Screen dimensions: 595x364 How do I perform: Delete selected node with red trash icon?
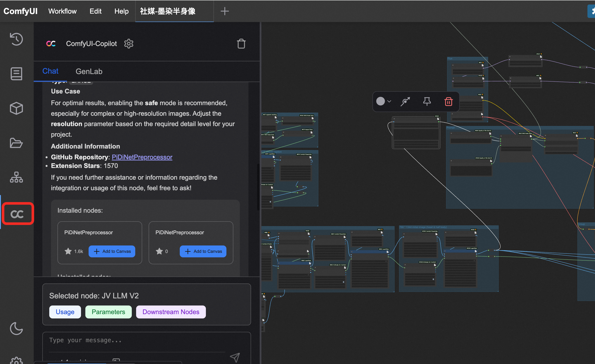[449, 101]
